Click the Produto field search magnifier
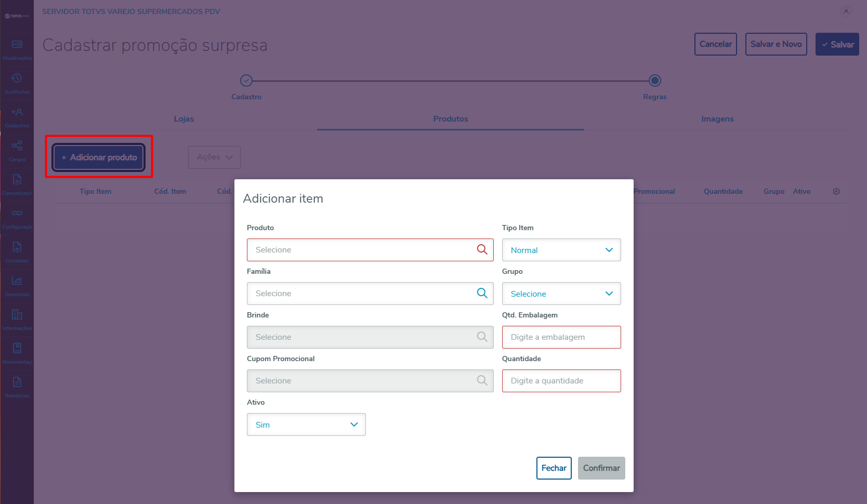 482,250
